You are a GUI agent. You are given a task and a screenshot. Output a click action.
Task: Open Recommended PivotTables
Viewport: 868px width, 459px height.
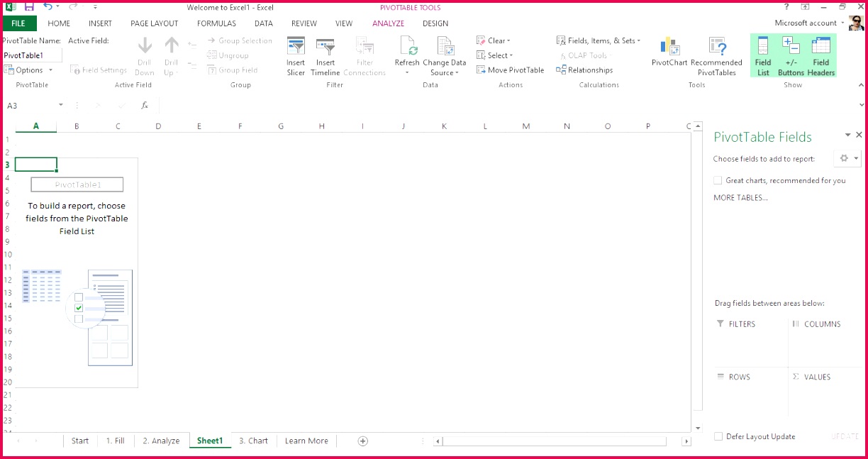point(717,57)
